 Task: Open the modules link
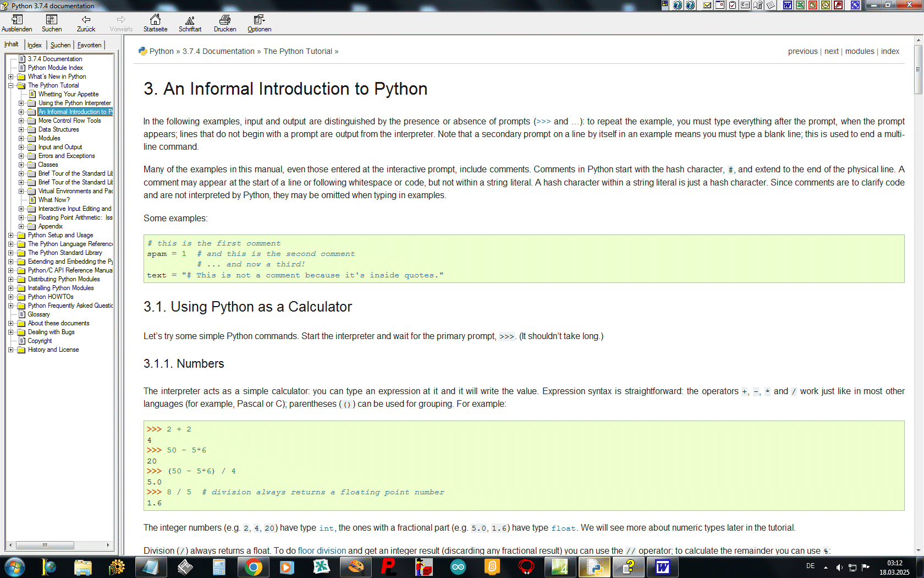coord(859,51)
